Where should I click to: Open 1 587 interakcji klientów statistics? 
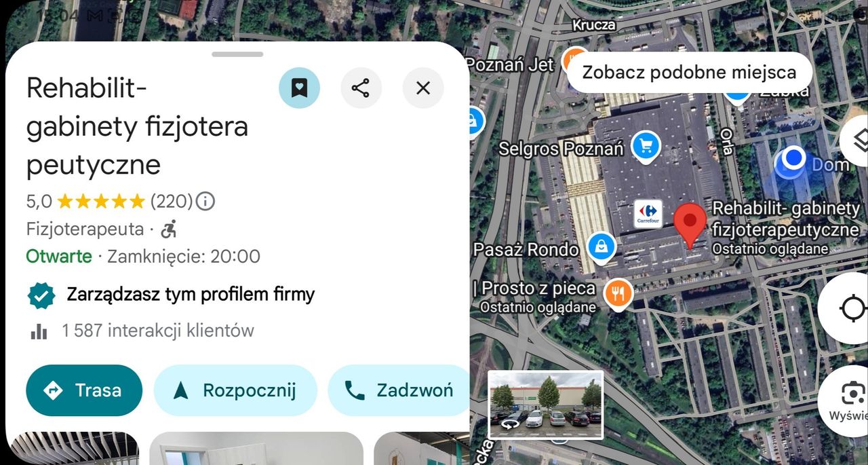click(142, 331)
